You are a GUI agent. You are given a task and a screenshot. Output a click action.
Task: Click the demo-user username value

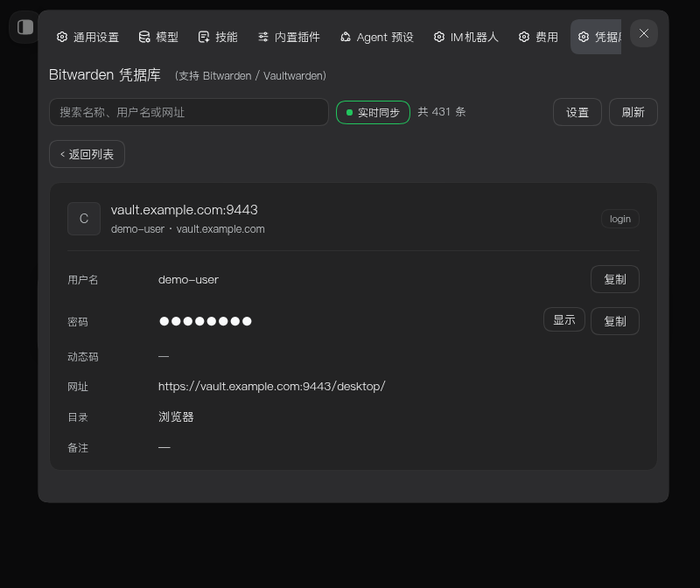[188, 280]
